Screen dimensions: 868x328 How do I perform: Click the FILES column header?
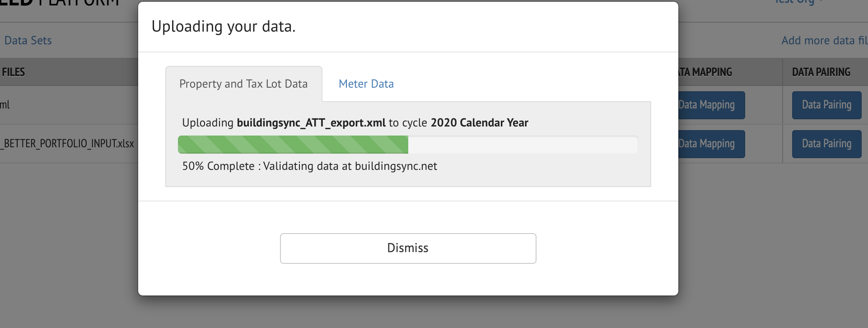(13, 72)
